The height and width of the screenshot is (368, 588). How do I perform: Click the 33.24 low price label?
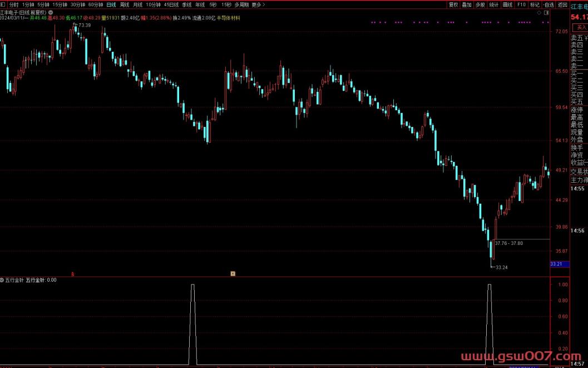pos(501,267)
